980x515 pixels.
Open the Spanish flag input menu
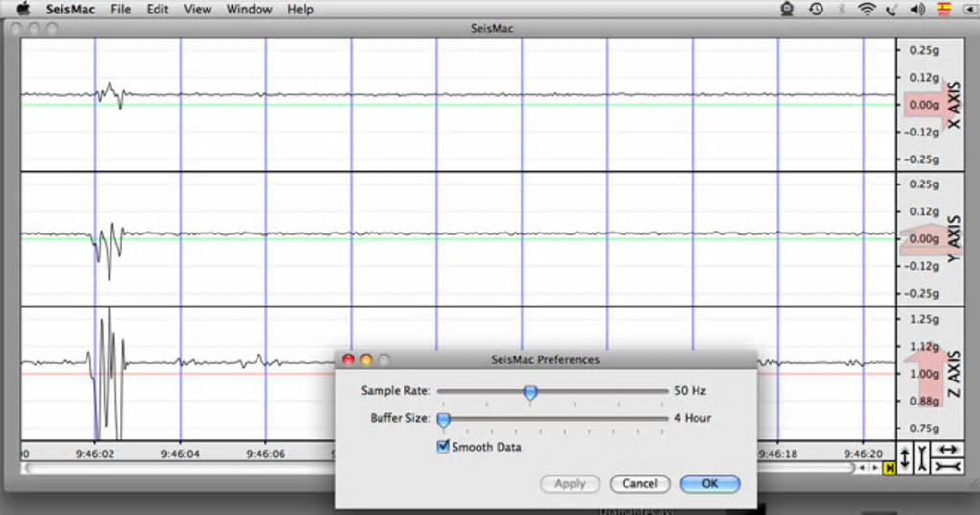pyautogui.click(x=943, y=9)
